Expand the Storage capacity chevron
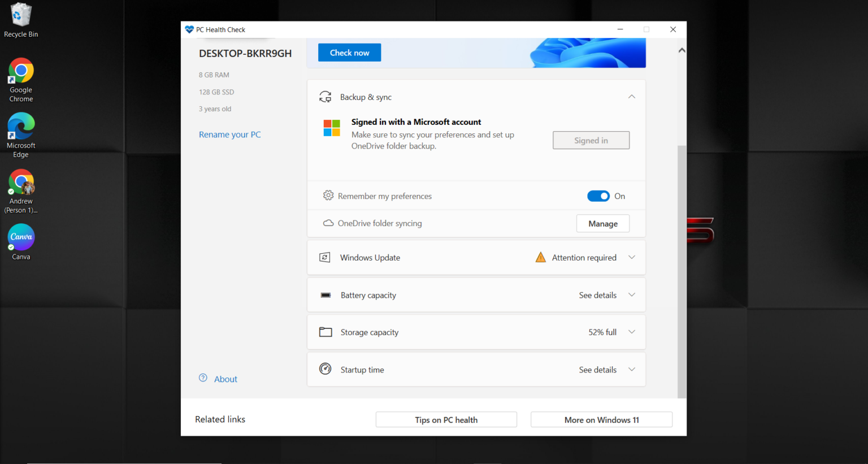Screen dimensions: 868x464 (x=632, y=332)
